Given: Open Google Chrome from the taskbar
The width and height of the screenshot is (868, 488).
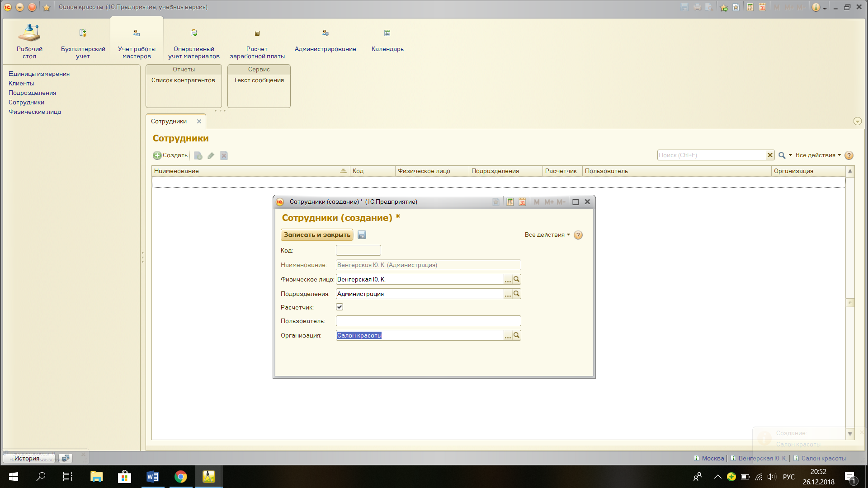Looking at the screenshot, I should pyautogui.click(x=181, y=477).
